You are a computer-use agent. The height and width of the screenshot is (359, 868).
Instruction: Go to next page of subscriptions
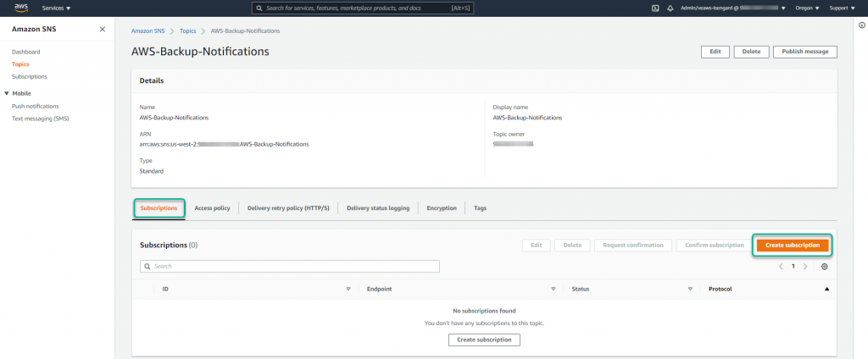point(805,267)
